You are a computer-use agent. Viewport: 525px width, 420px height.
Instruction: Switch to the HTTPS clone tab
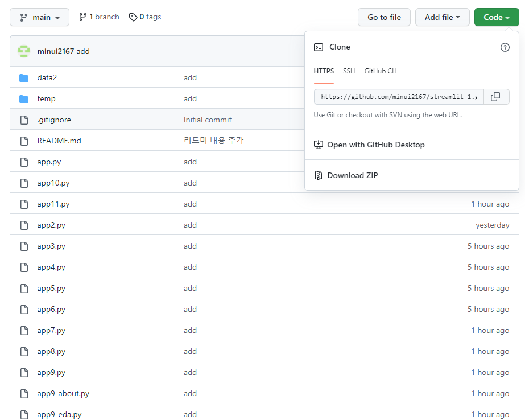point(324,71)
